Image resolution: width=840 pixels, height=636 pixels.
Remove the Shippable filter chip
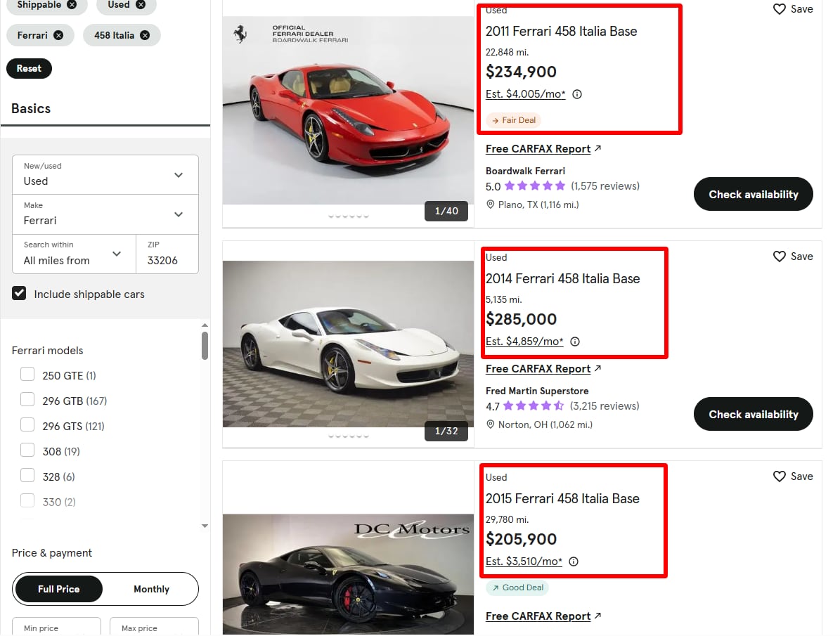pyautogui.click(x=72, y=4)
